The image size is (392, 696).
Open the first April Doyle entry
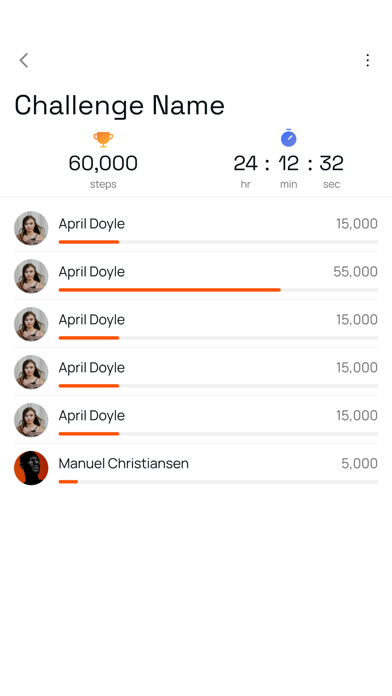click(196, 228)
